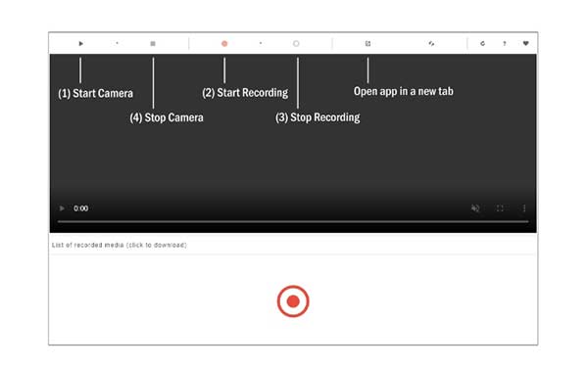Open the app in a new tab
The width and height of the screenshot is (588, 368).
point(367,43)
